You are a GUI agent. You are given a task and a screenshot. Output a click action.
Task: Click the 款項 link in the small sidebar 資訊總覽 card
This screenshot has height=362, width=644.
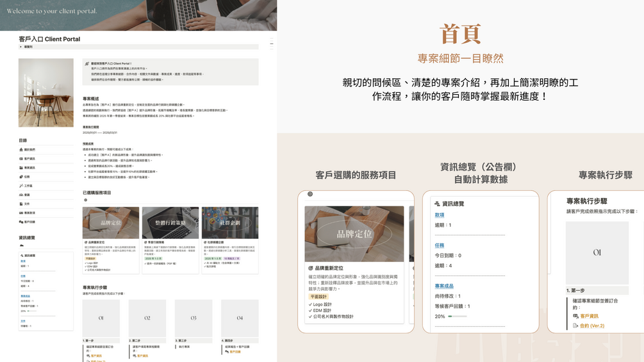[x=23, y=261]
